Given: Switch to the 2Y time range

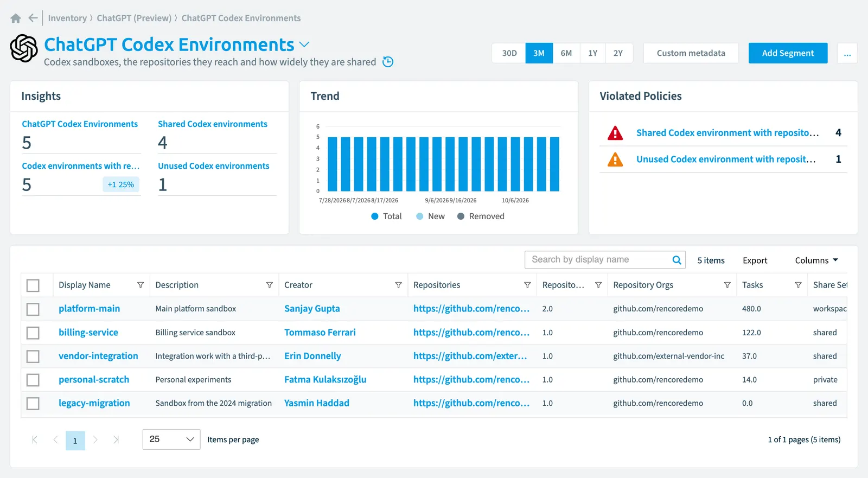Looking at the screenshot, I should coord(618,53).
